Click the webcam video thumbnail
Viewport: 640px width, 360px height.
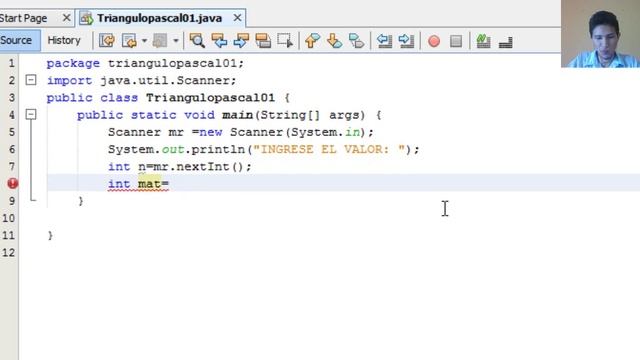click(600, 33)
